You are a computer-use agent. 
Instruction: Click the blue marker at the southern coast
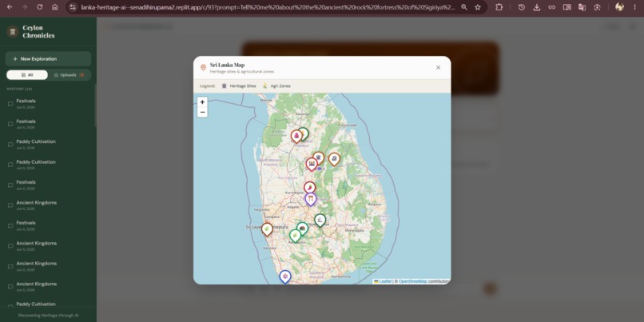point(285,276)
